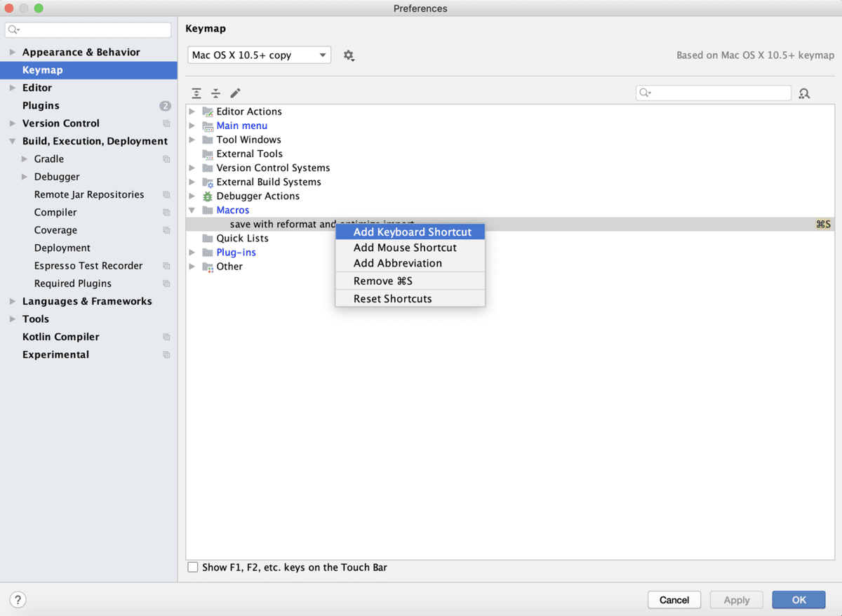Open the keymap gear settings menu
Image resolution: width=842 pixels, height=616 pixels.
tap(349, 55)
